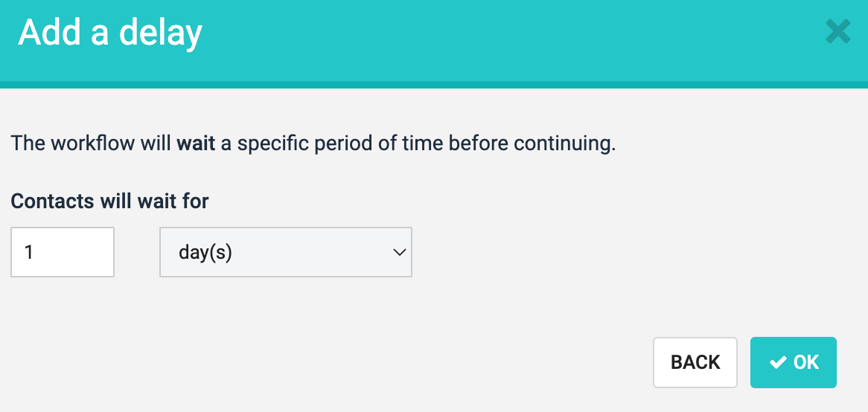Screen dimensions: 868x412
Task: Close the Add a delay dialog
Action: click(x=837, y=32)
